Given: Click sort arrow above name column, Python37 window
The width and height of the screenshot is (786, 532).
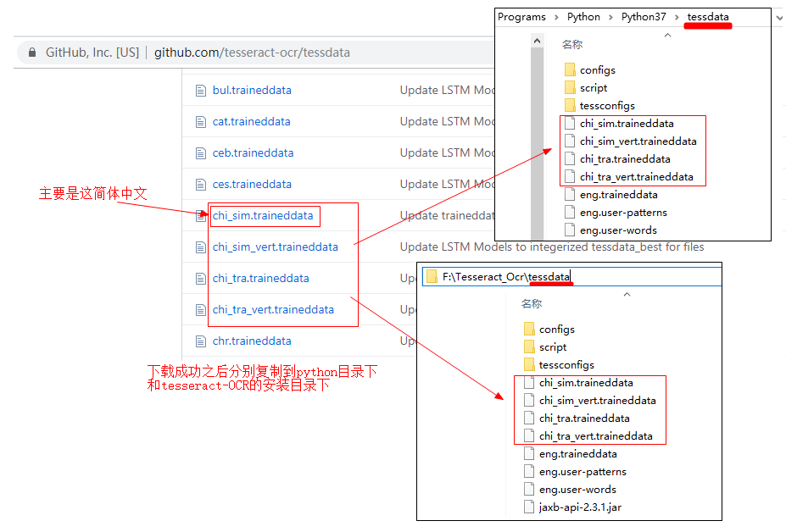Looking at the screenshot, I should pyautogui.click(x=667, y=35).
